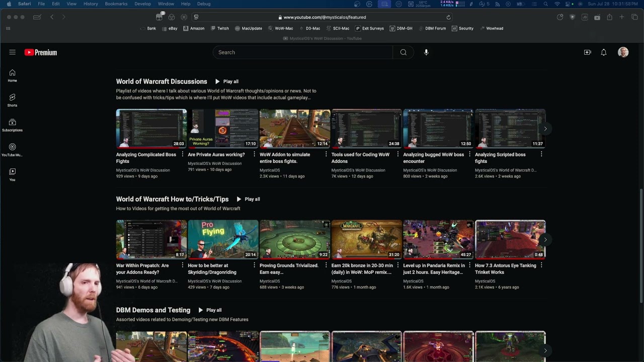This screenshot has height=362, width=644.
Task: Go to Home in YouTube sidebar
Action: pyautogui.click(x=12, y=76)
